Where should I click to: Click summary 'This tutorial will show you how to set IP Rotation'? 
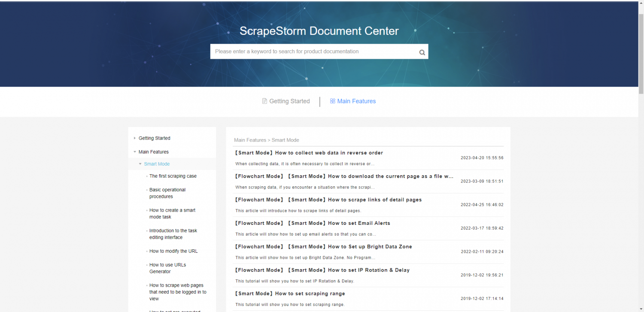[x=295, y=281]
